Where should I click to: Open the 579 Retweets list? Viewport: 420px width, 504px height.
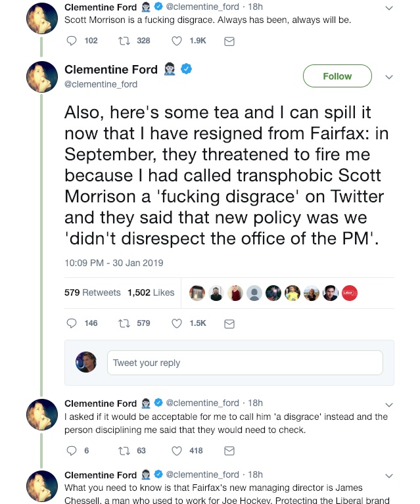(92, 292)
